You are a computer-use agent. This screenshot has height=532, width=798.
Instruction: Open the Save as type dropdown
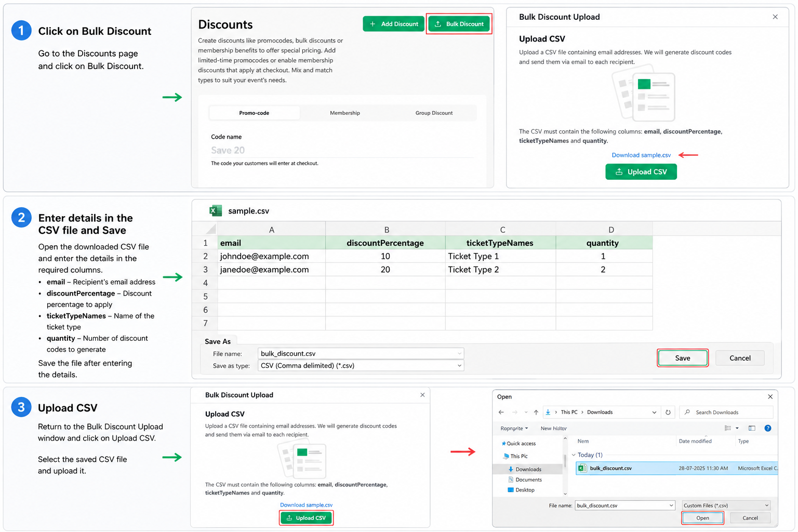pos(459,366)
